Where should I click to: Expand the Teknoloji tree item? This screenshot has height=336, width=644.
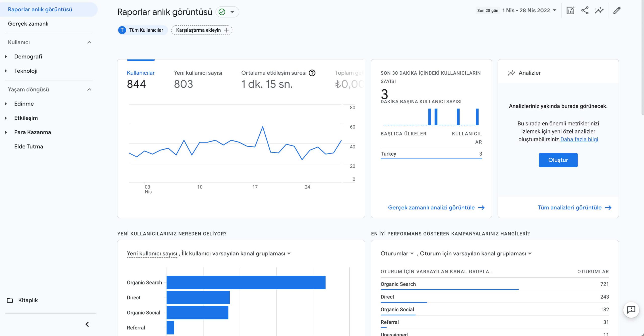pyautogui.click(x=6, y=71)
